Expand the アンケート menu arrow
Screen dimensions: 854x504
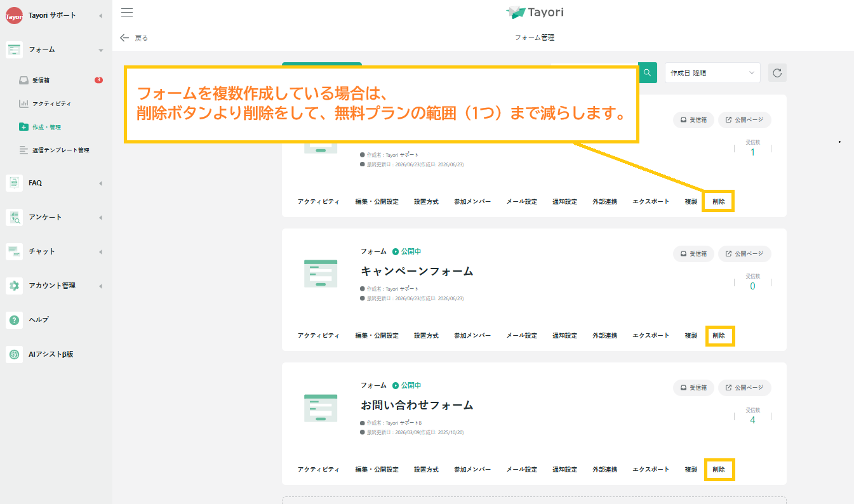(101, 218)
